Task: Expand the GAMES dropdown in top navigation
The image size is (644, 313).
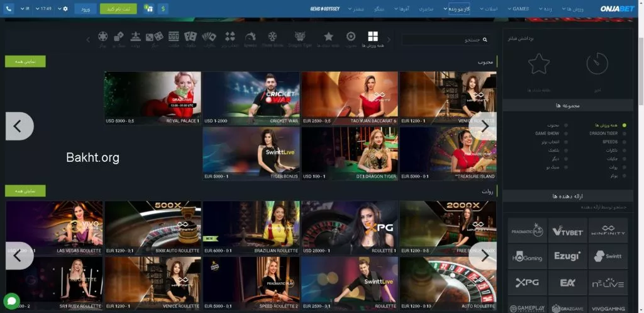Action: (519, 9)
